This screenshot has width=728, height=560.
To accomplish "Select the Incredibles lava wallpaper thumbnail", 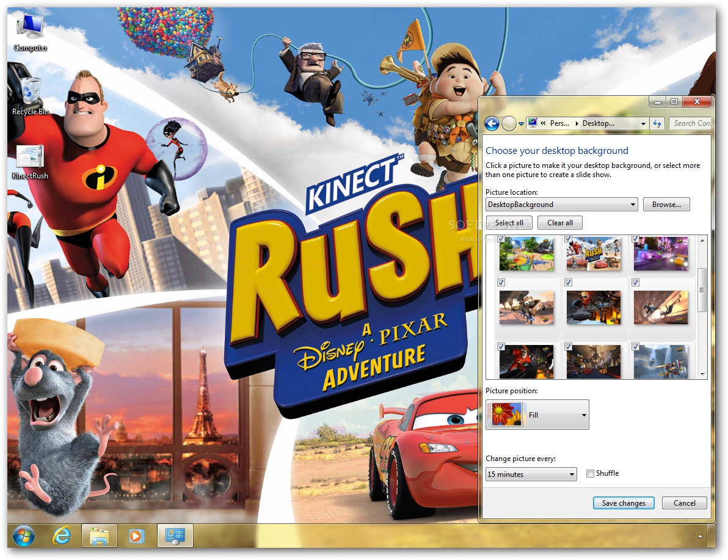I will (594, 307).
